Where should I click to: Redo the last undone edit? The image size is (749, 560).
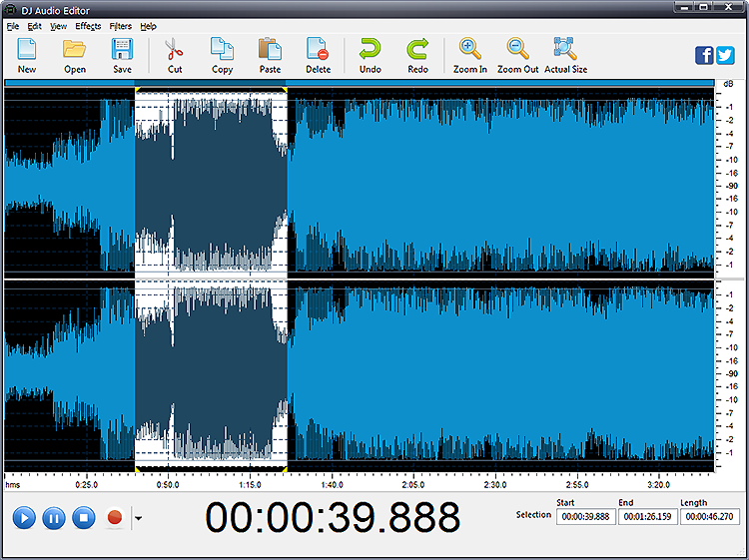[x=418, y=56]
